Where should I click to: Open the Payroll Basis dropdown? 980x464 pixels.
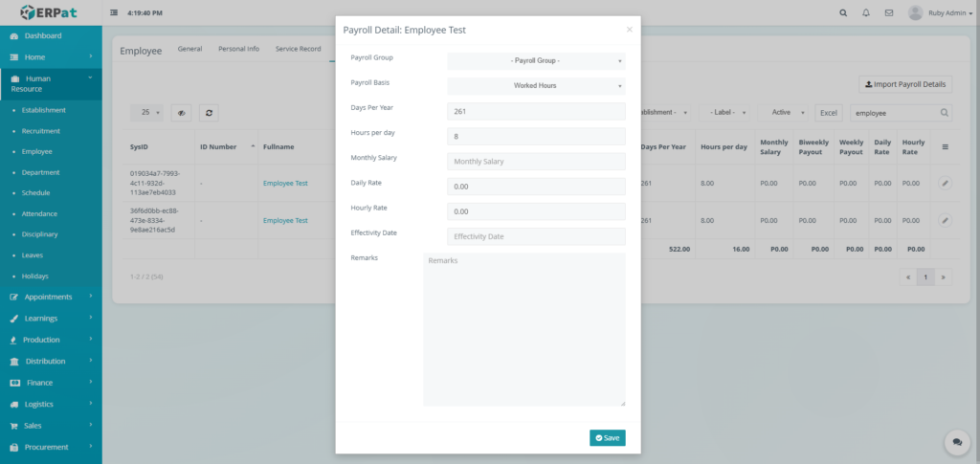[536, 86]
